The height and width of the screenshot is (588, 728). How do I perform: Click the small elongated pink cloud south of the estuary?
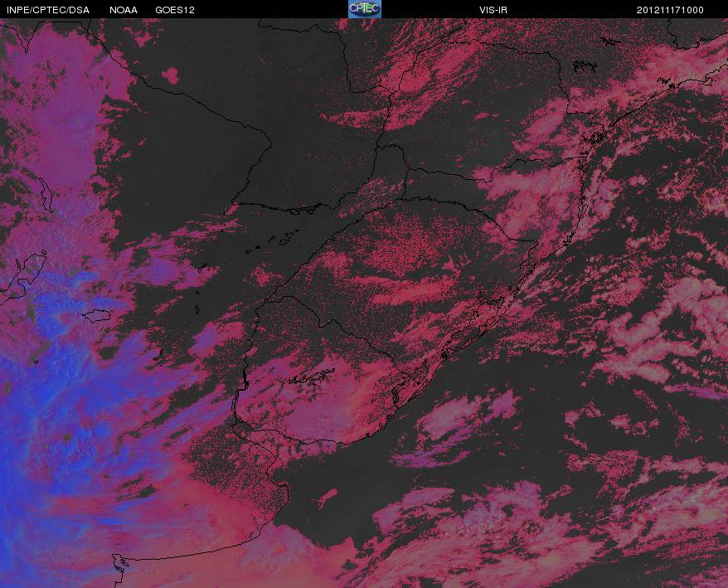pyautogui.click(x=328, y=496)
